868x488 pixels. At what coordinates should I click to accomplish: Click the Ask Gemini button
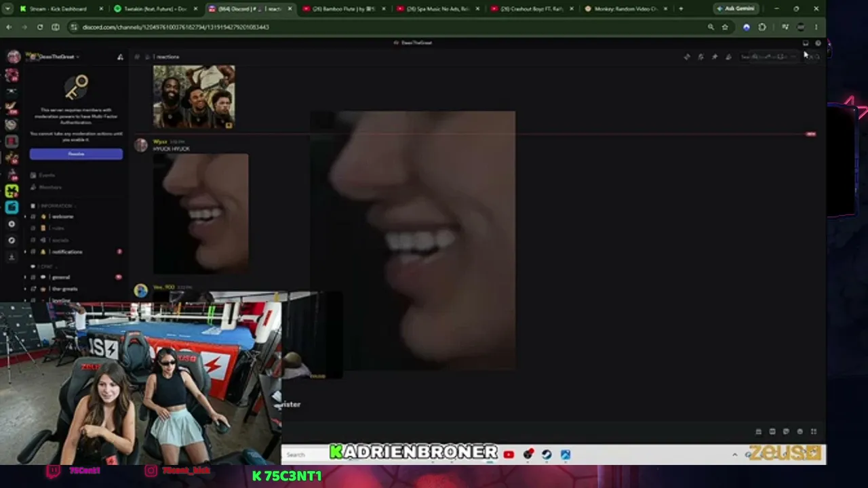click(x=736, y=9)
